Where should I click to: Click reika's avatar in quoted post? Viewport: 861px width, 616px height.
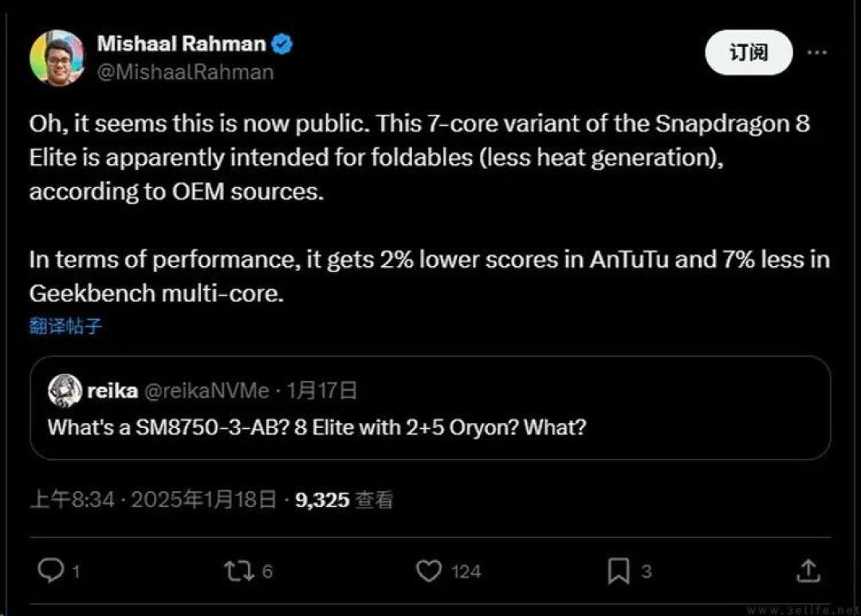65,391
